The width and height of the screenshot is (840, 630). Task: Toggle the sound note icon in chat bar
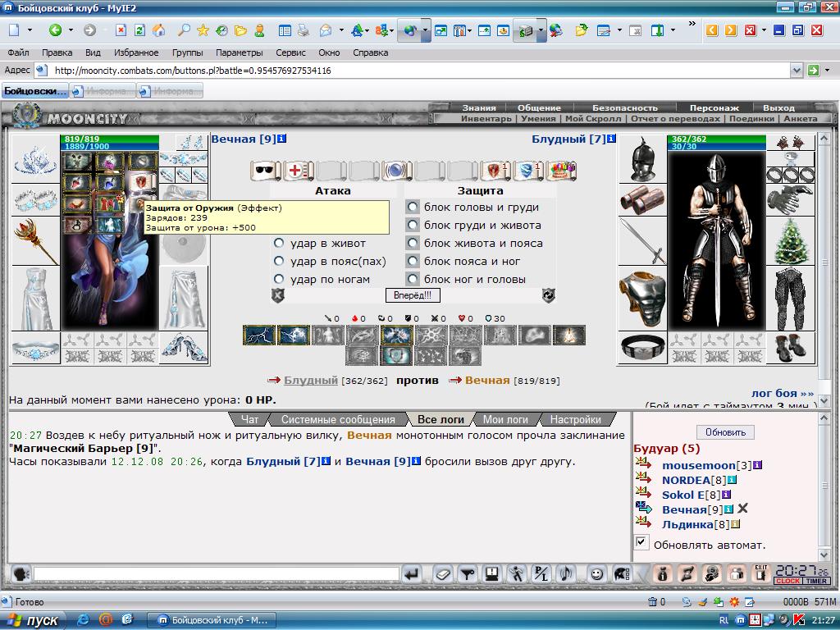[566, 574]
